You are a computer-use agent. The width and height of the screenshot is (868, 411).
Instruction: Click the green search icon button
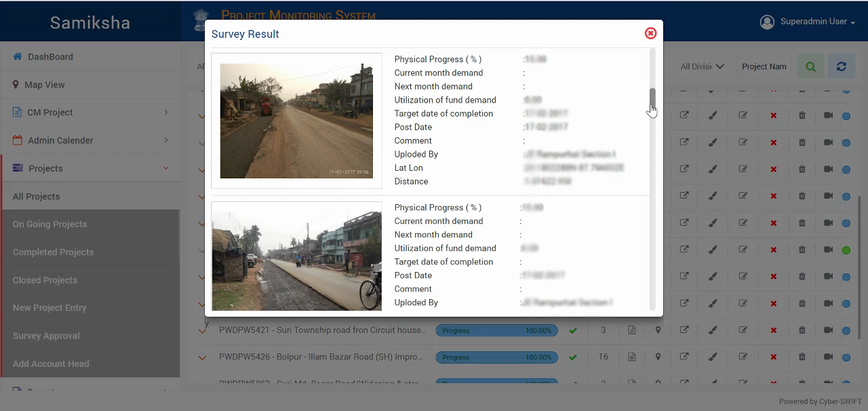[810, 66]
